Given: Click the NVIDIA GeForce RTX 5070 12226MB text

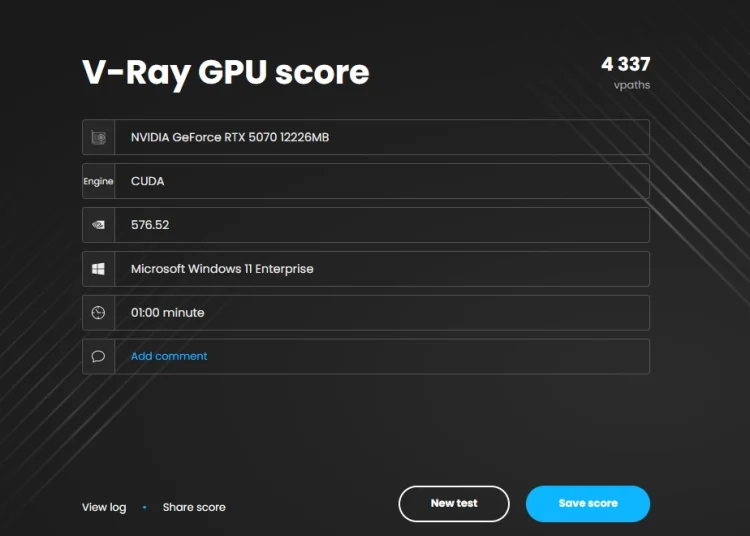Looking at the screenshot, I should coord(230,137).
